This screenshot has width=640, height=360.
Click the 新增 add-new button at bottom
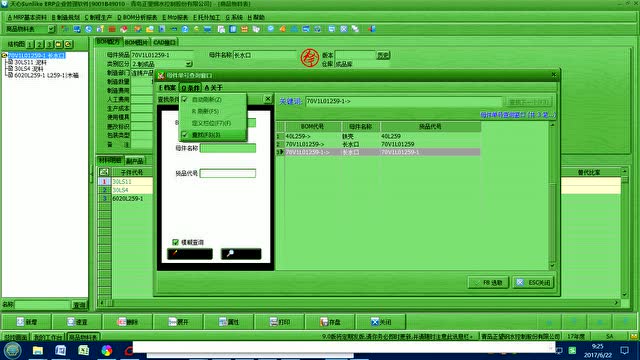27,322
